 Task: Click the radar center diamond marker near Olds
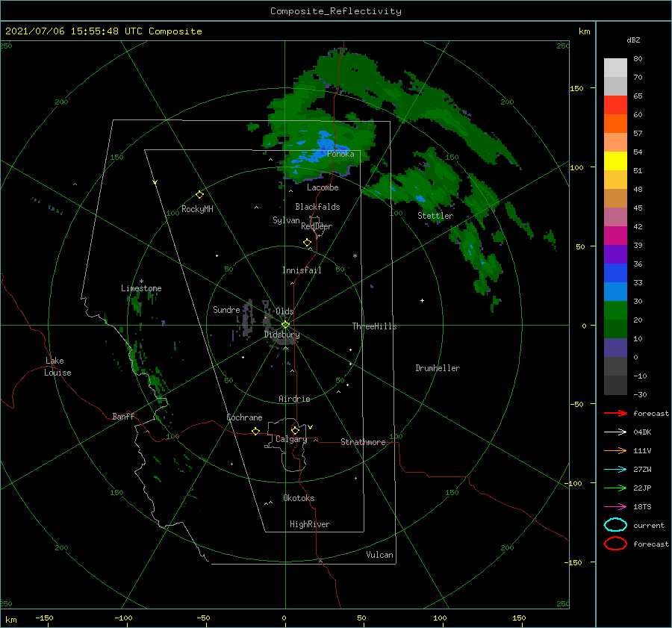285,325
